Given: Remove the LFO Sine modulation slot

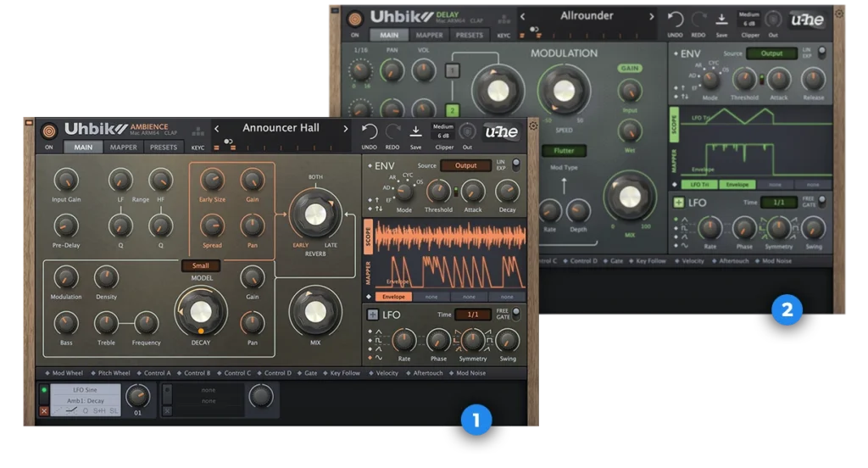Looking at the screenshot, I should (44, 411).
